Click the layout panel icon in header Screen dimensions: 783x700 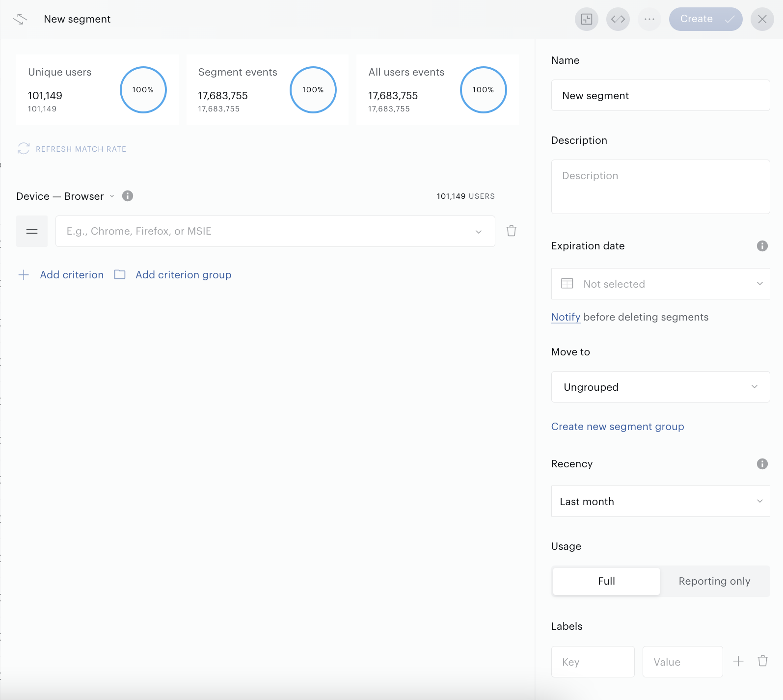pos(587,19)
